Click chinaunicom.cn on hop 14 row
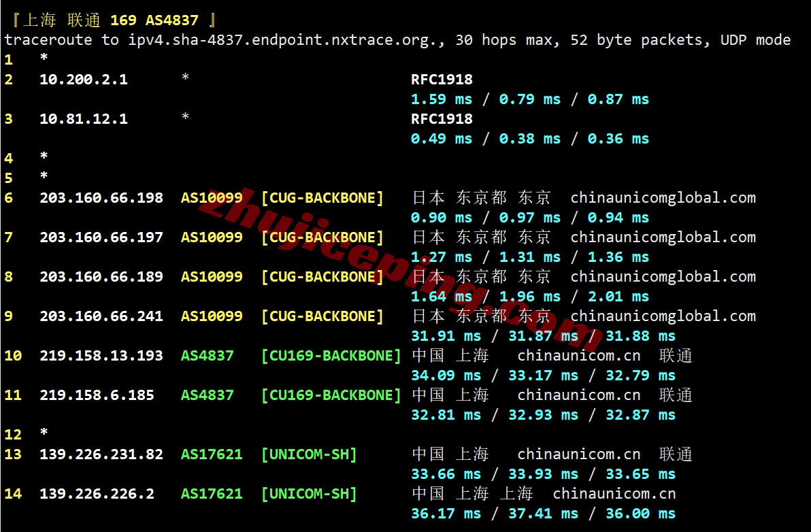The height and width of the screenshot is (532, 811). pos(614,494)
